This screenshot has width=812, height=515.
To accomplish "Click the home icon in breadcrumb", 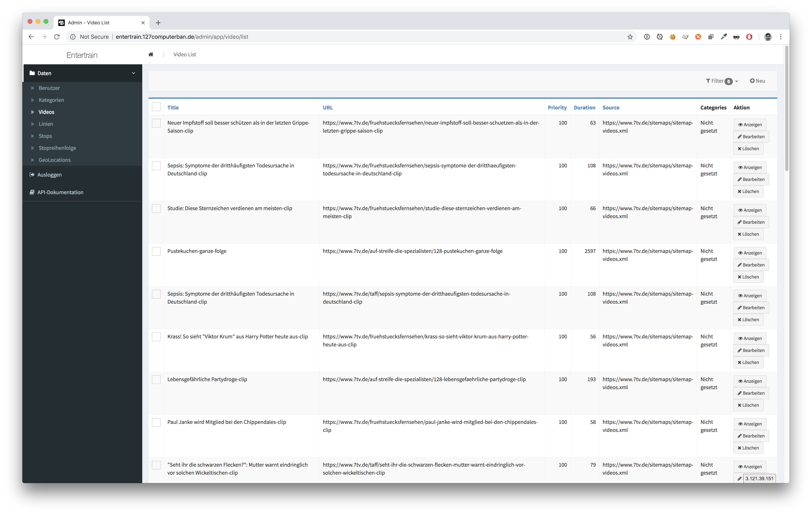I will [x=151, y=55].
